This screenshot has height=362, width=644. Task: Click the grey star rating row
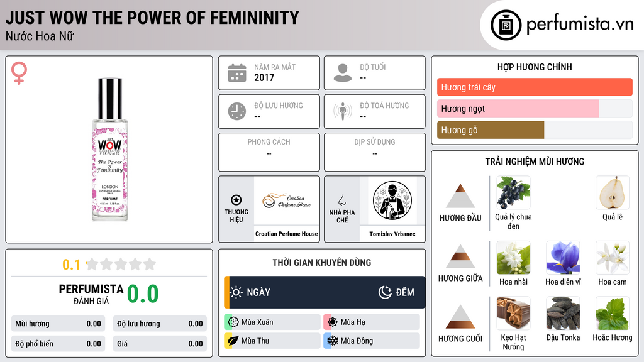pos(121,264)
